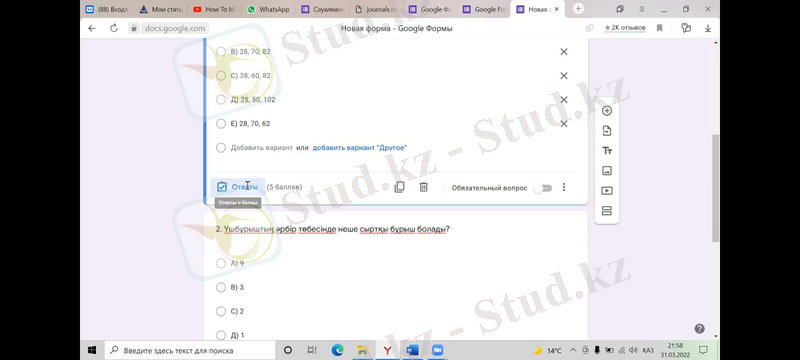Select radio A) 9 in question 2

pyautogui.click(x=221, y=263)
